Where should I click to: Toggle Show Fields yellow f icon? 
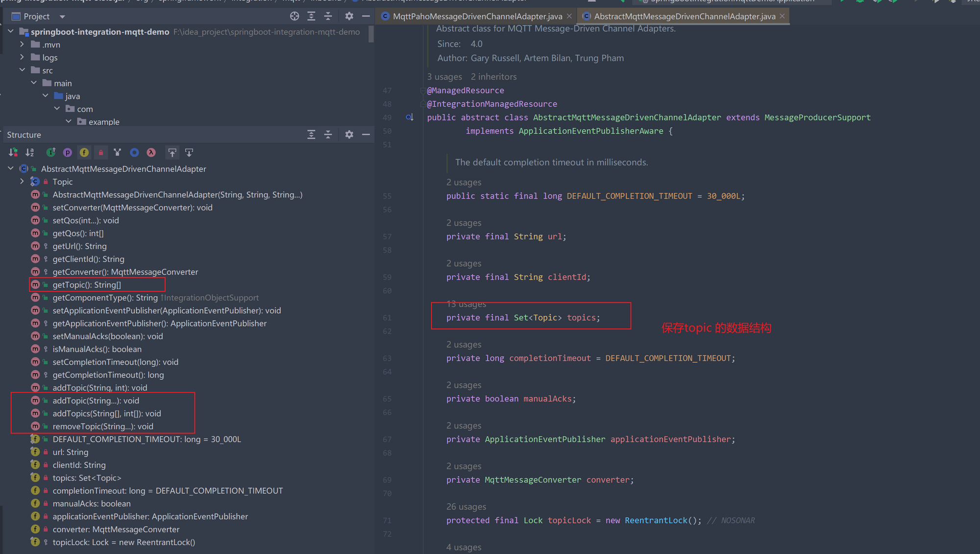click(84, 152)
